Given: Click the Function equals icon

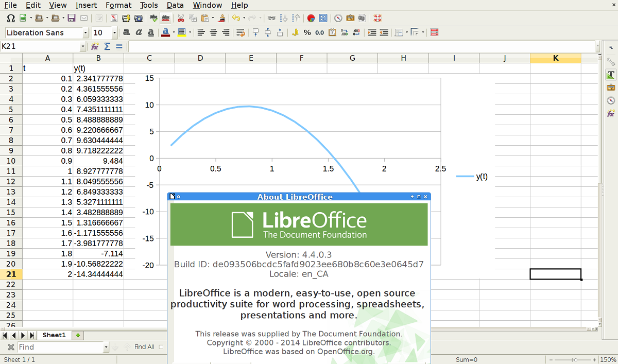Looking at the screenshot, I should point(119,46).
